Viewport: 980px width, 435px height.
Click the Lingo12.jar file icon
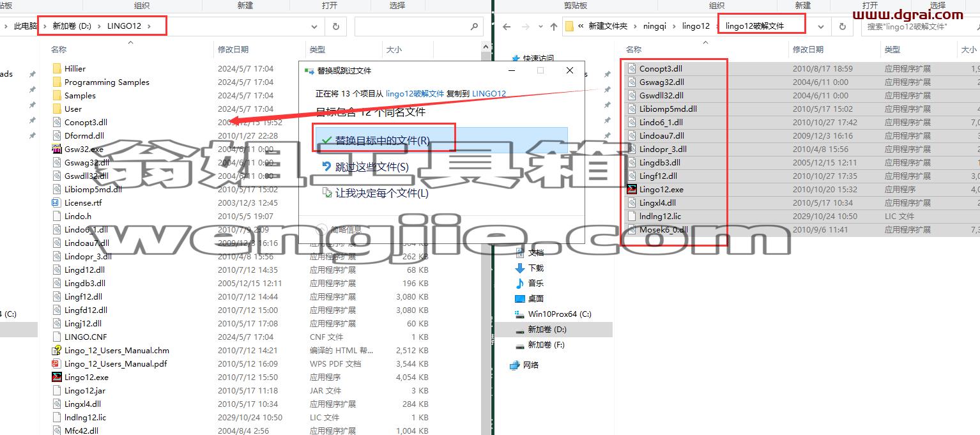click(57, 390)
